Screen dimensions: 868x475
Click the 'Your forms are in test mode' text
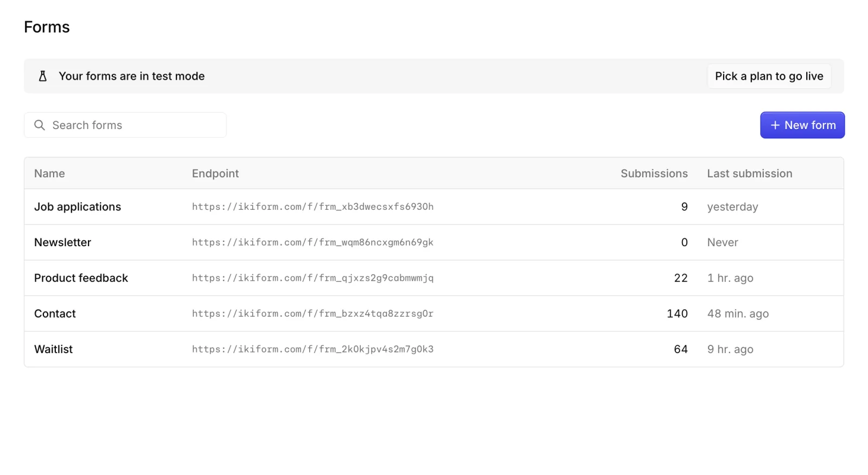pyautogui.click(x=132, y=76)
